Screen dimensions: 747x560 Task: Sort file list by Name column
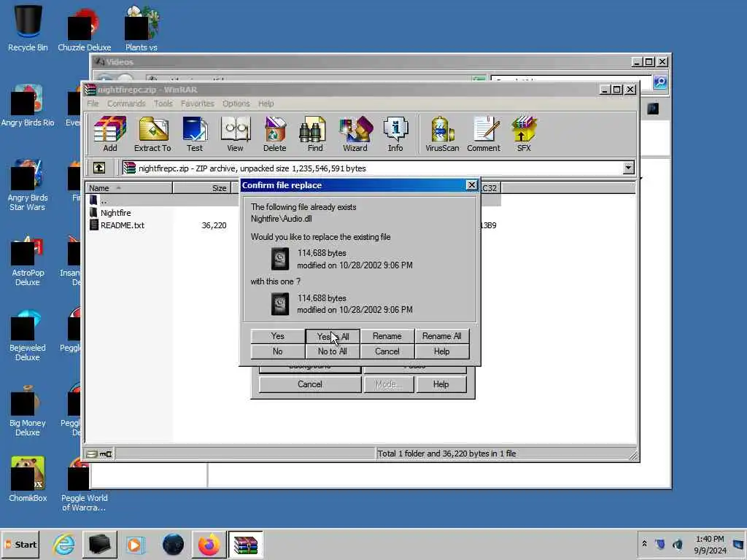point(128,188)
